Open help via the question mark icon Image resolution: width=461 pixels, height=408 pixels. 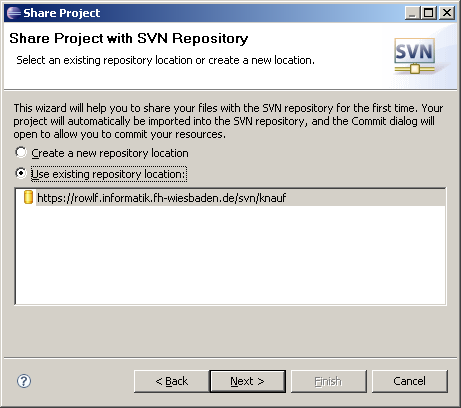click(24, 381)
